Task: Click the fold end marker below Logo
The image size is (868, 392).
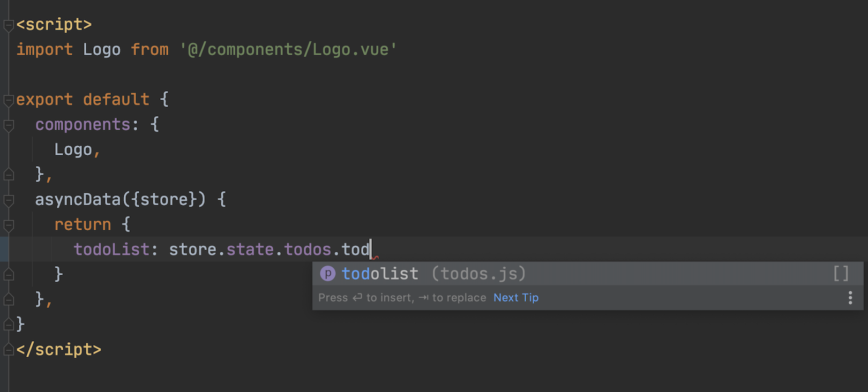Action: (x=9, y=175)
